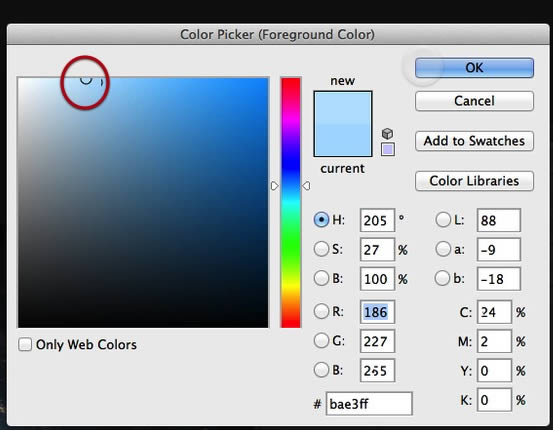
Task: Click the L field showing 88
Action: pyautogui.click(x=499, y=220)
